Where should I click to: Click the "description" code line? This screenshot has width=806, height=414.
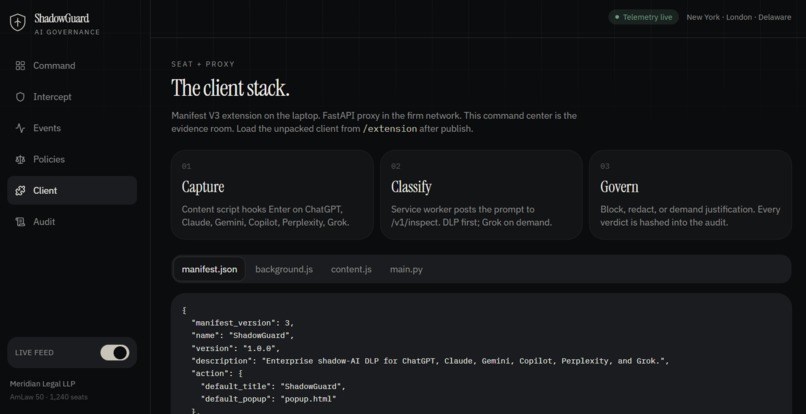(x=430, y=361)
